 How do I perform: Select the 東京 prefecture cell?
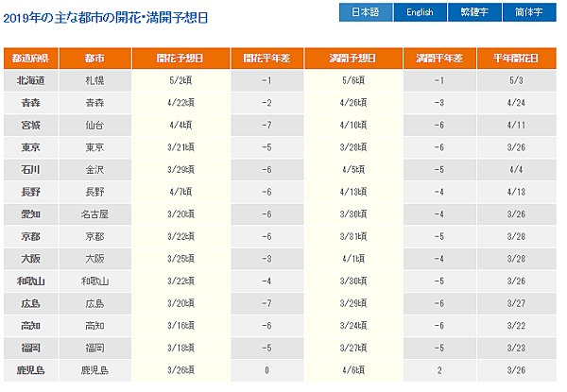(31, 147)
